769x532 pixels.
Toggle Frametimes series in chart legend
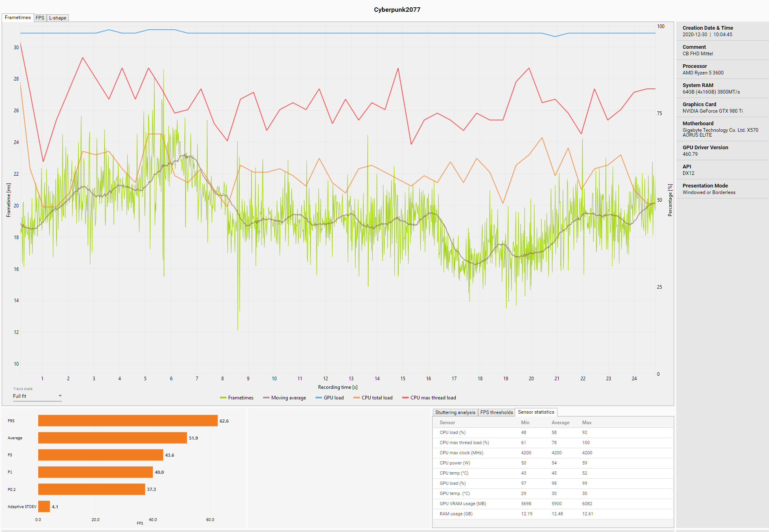pos(236,398)
